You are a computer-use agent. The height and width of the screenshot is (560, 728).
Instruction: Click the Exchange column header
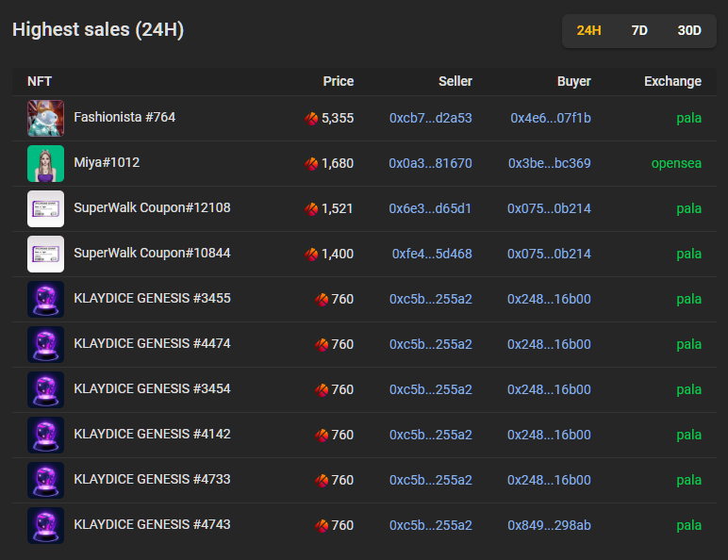pyautogui.click(x=672, y=82)
